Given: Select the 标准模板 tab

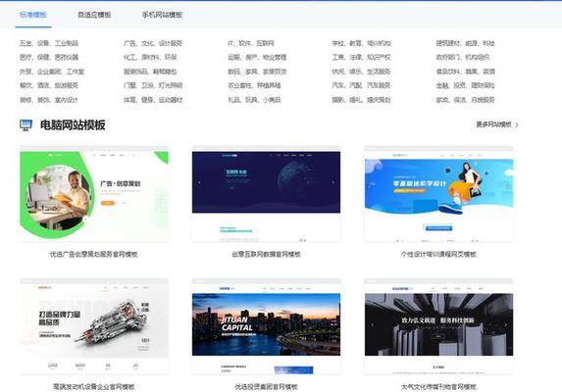Looking at the screenshot, I should [x=33, y=15].
